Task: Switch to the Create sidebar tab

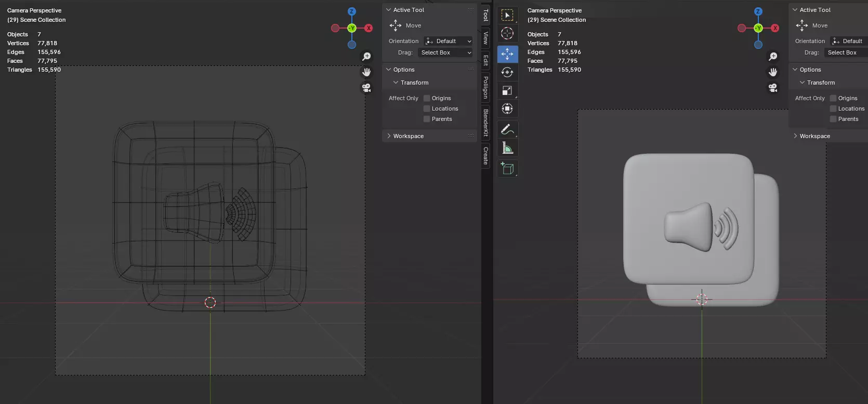Action: [x=485, y=156]
